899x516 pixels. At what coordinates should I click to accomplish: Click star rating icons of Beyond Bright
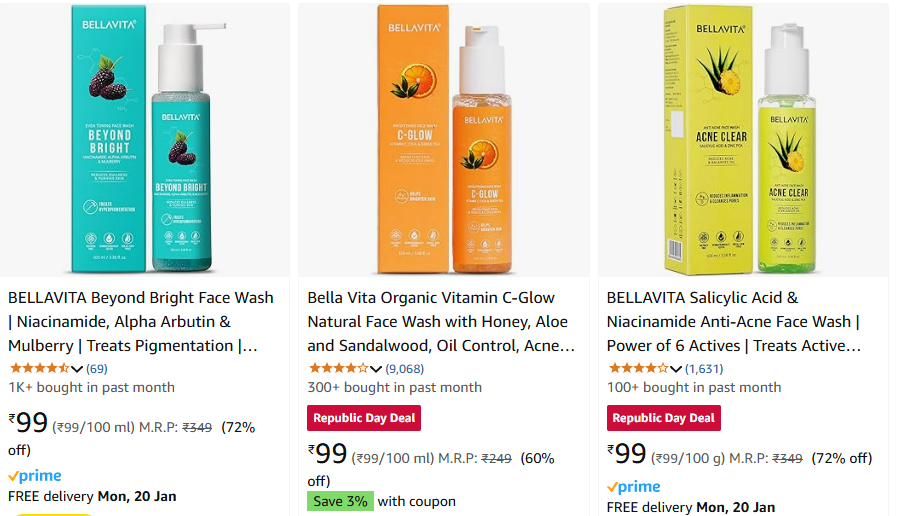coord(40,368)
